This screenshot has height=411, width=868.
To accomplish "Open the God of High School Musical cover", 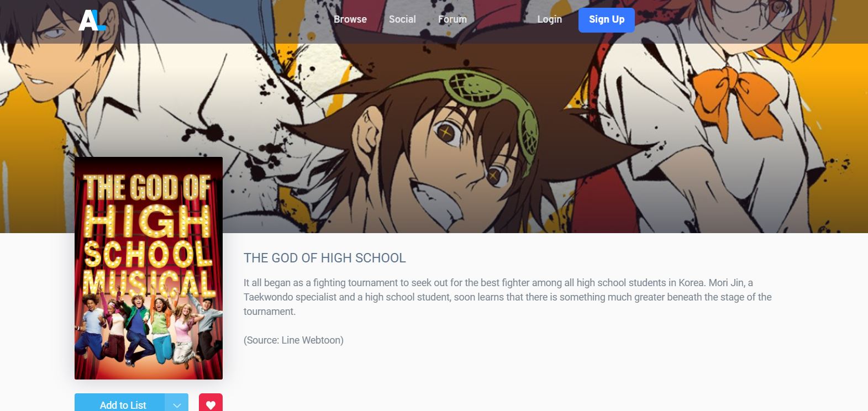I will (149, 268).
